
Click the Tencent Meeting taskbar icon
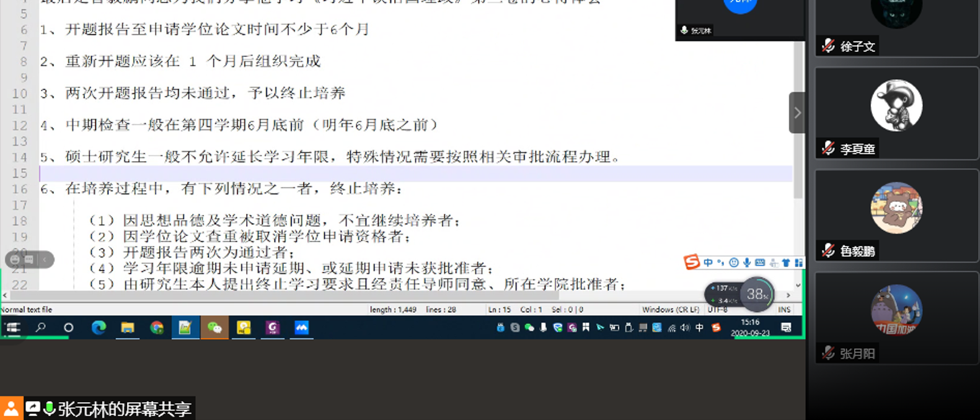pos(301,328)
